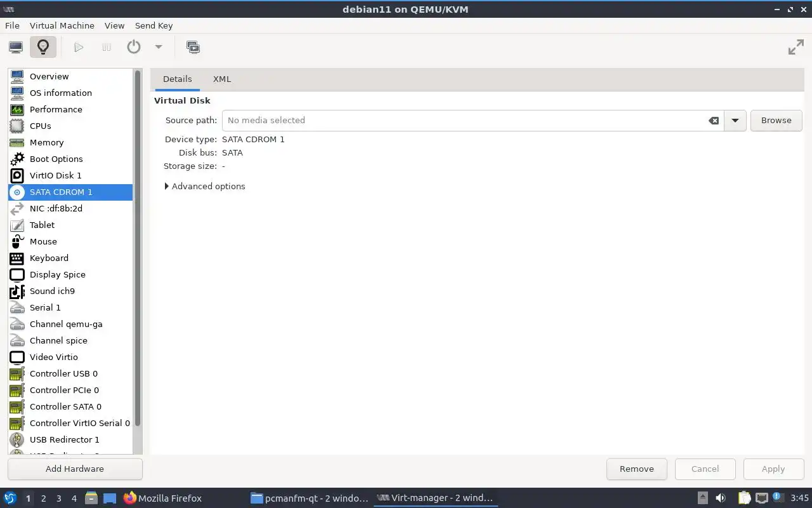Select Tablet input device
The height and width of the screenshot is (508, 812).
pyautogui.click(x=70, y=225)
